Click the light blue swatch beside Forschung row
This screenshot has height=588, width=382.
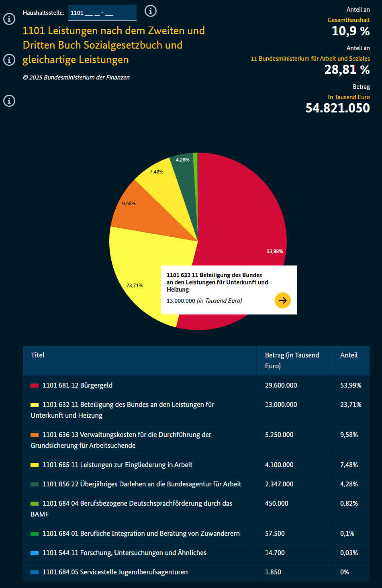35,553
